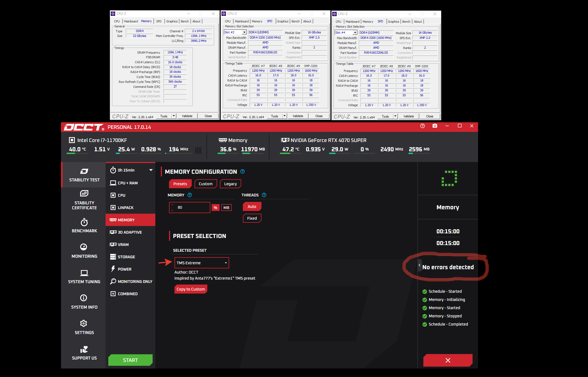Viewport: 588px width, 377px height.
Task: Select the Linpack test
Action: [130, 208]
